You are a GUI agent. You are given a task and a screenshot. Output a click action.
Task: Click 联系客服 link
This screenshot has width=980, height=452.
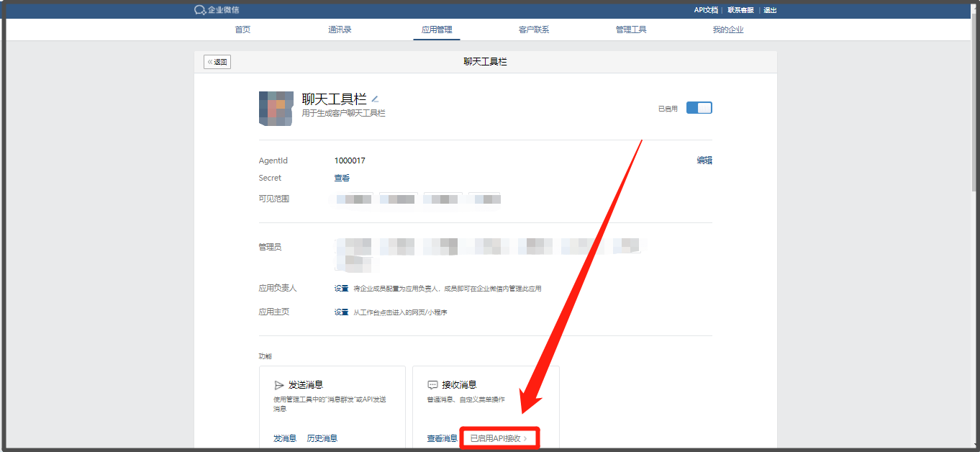click(740, 10)
